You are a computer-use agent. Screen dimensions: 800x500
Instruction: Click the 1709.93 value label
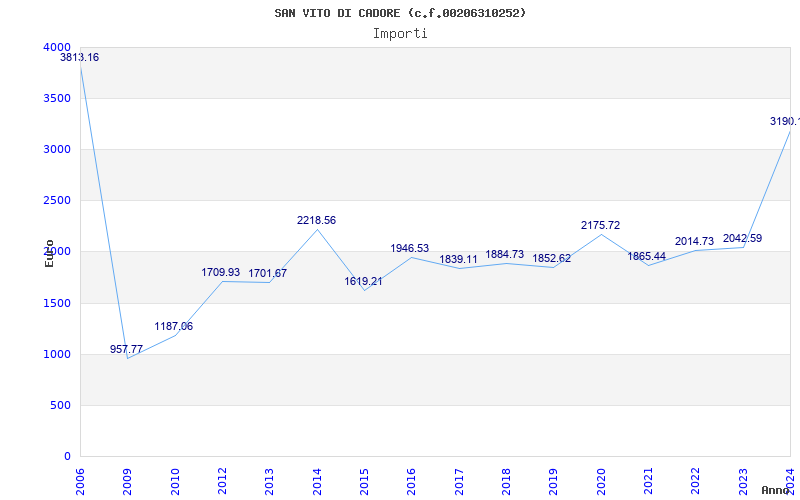coord(221,272)
